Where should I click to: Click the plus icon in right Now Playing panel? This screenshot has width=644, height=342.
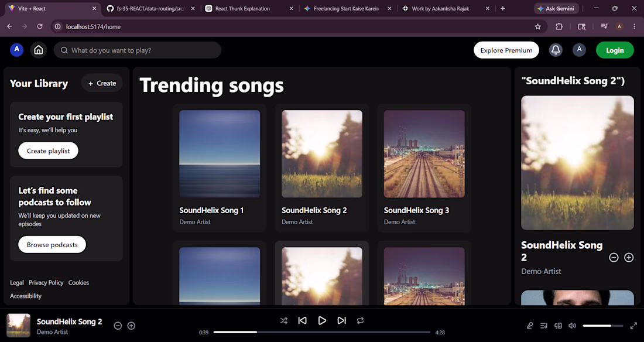click(x=629, y=257)
